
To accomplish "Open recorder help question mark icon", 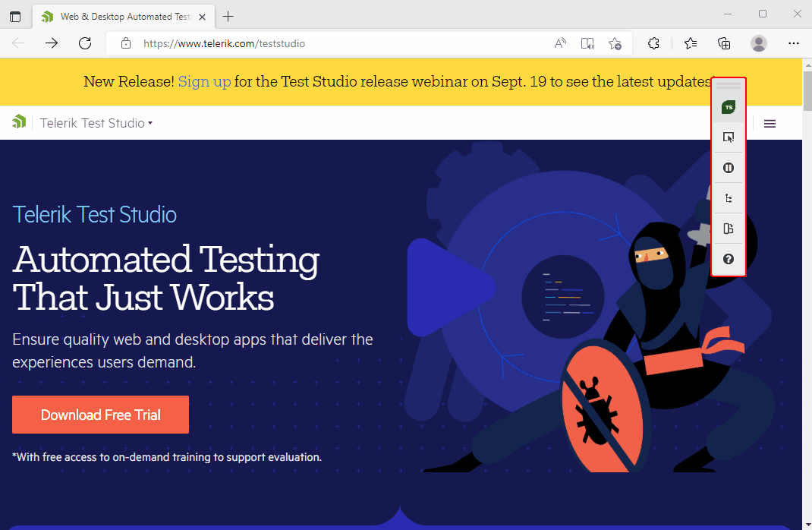I will [728, 259].
